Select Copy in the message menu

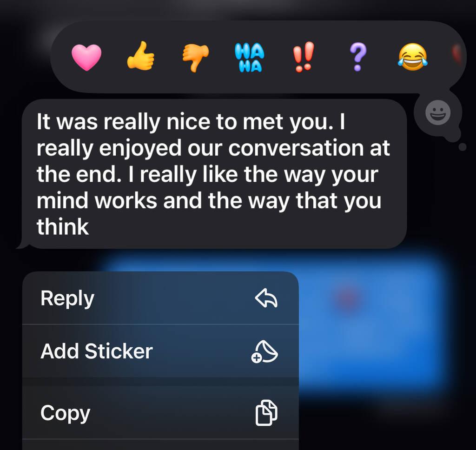click(160, 413)
